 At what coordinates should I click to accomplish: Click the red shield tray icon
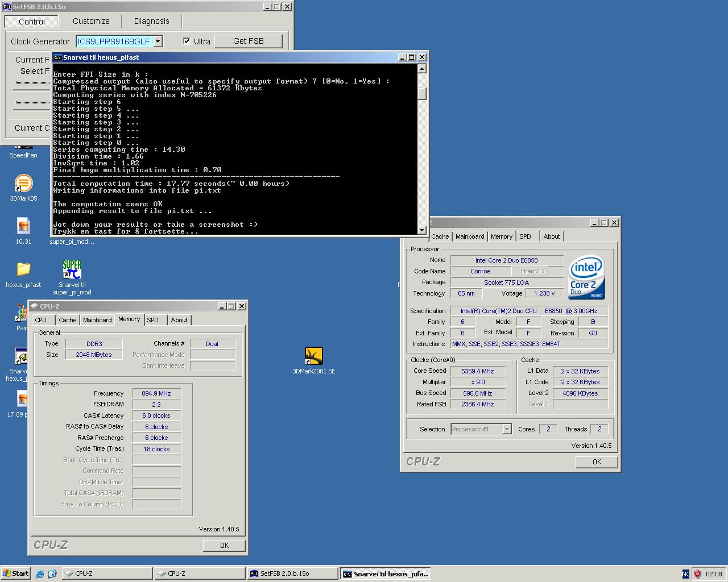(x=697, y=574)
